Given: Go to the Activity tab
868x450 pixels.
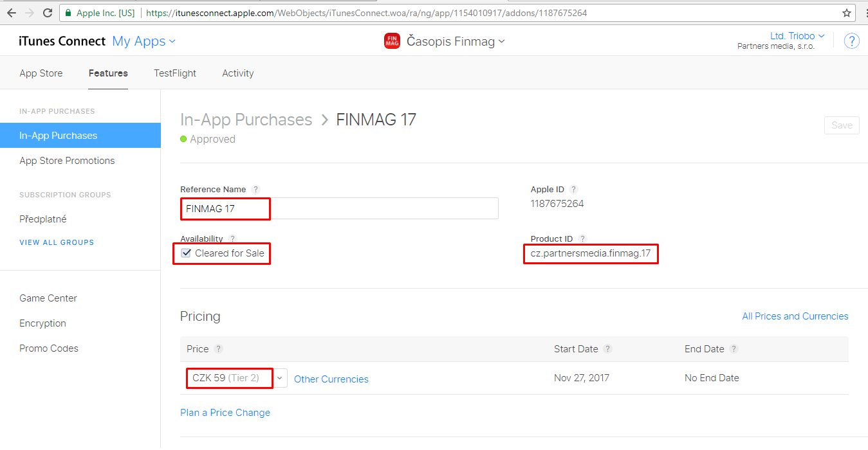Looking at the screenshot, I should coord(238,73).
